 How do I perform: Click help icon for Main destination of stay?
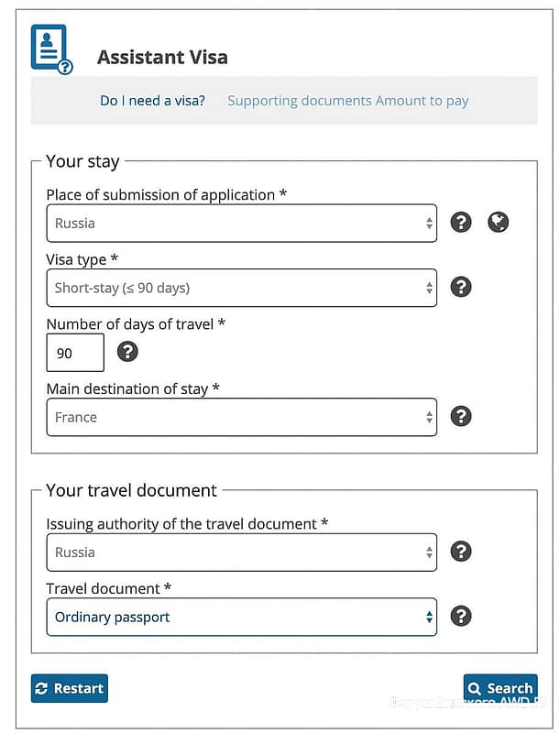461,416
